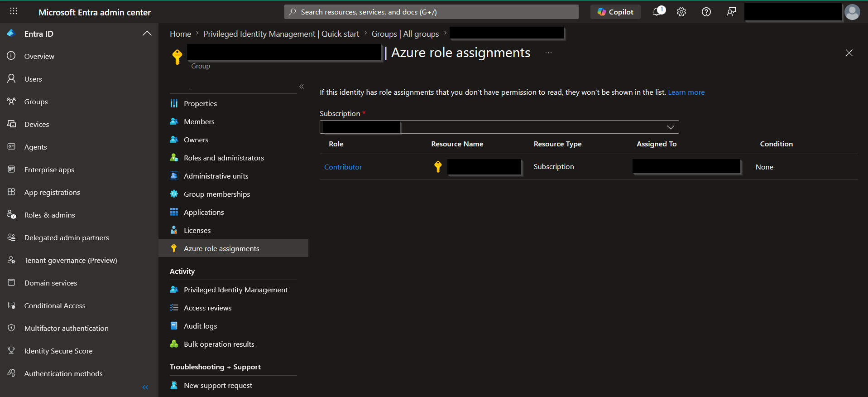The height and width of the screenshot is (397, 868).
Task: Focus the search resources box
Action: (x=432, y=12)
